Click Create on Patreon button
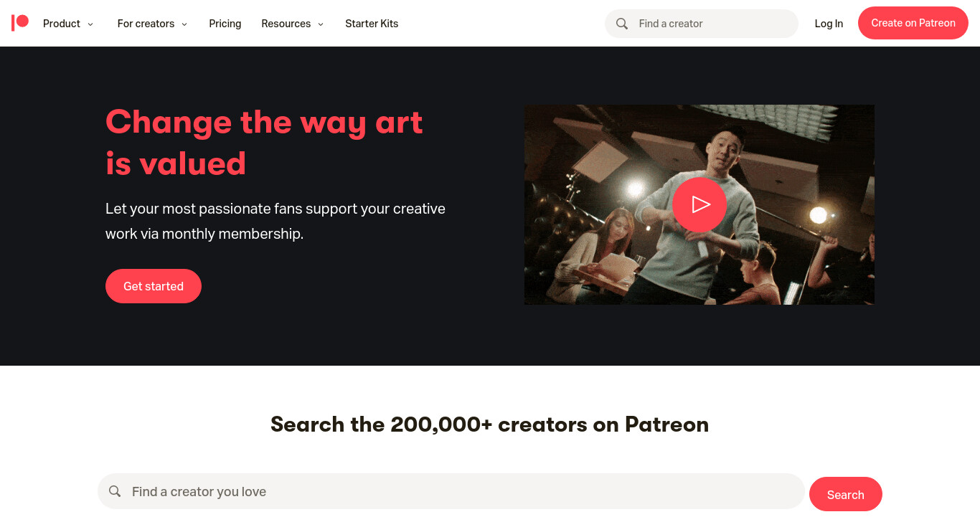Viewport: 980px width, 522px height. coord(913,23)
